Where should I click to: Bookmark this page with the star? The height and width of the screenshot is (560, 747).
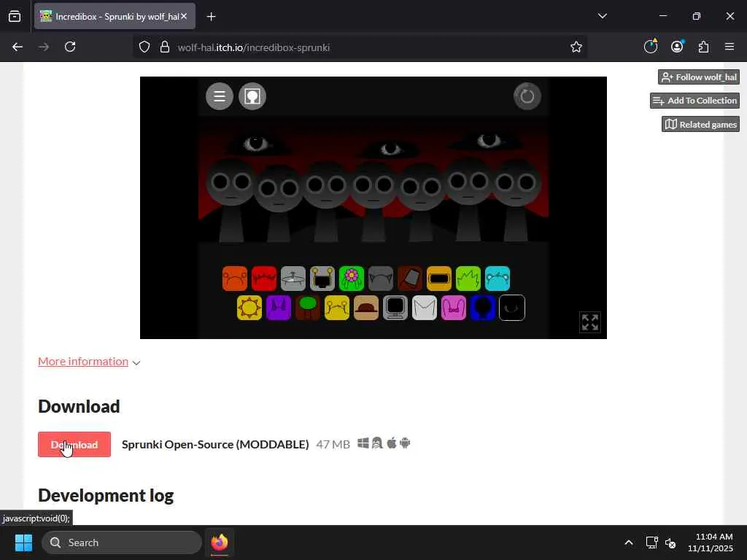(576, 47)
